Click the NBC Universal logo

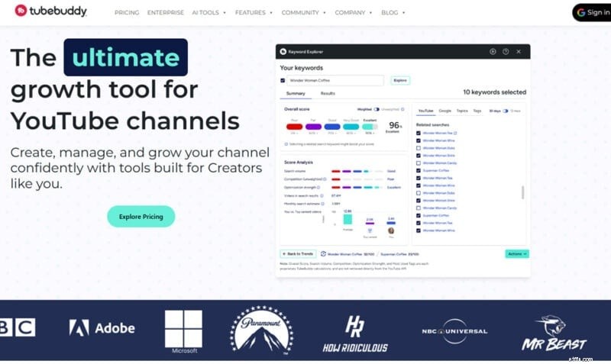pos(454,331)
